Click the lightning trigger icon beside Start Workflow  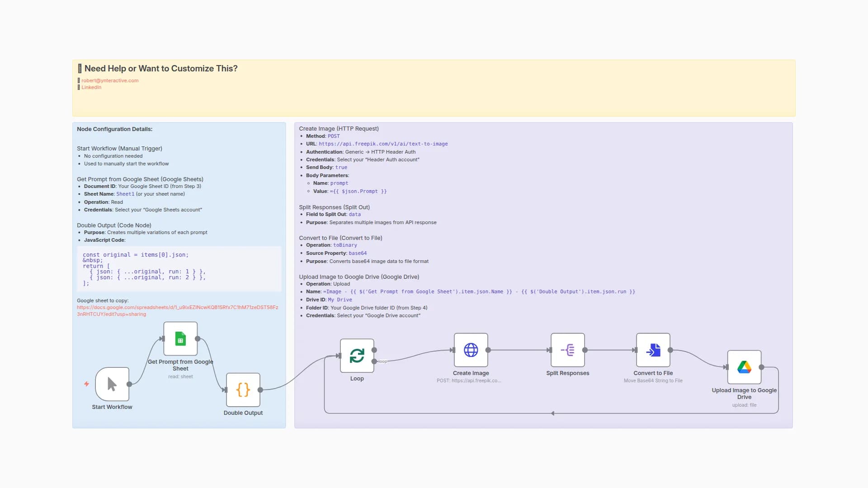pos(86,385)
